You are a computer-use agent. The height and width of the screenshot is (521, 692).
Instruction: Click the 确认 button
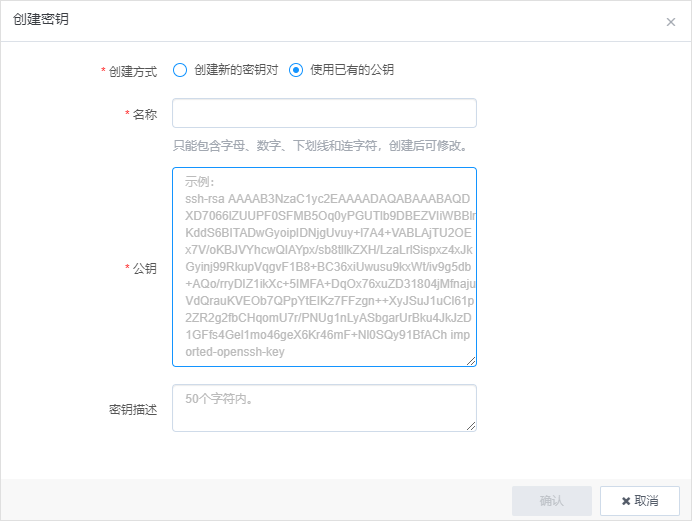click(552, 501)
